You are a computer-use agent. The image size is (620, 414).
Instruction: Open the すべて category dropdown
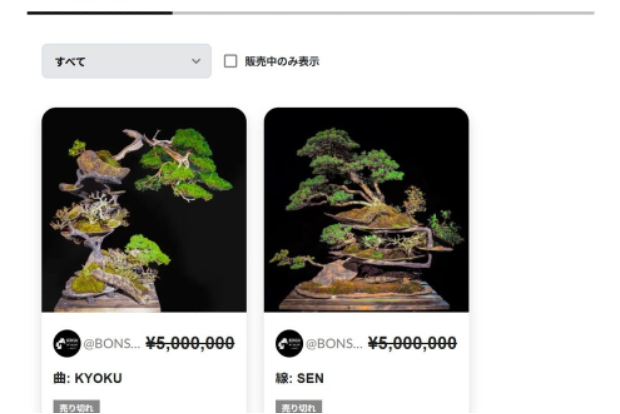126,61
